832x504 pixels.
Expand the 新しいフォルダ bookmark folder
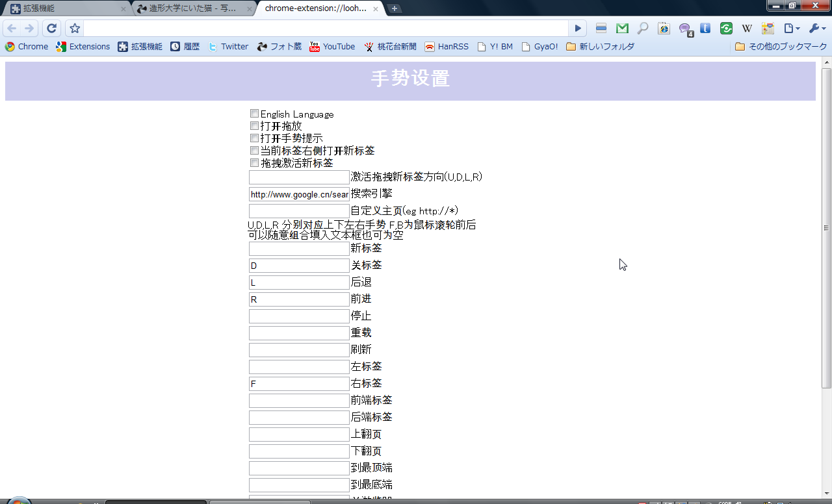pos(600,47)
